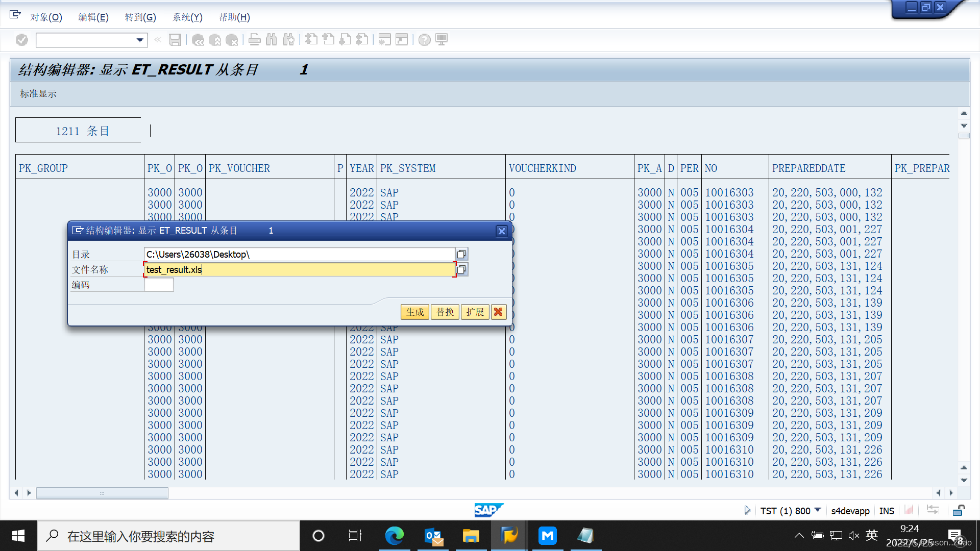The image size is (980, 551).
Task: Select the test_result.xls file name field
Action: tap(299, 269)
